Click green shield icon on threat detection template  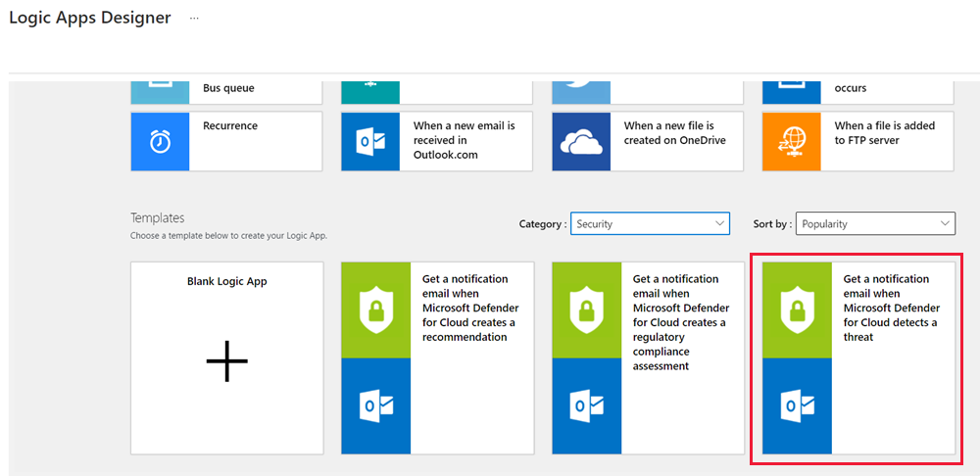(797, 310)
